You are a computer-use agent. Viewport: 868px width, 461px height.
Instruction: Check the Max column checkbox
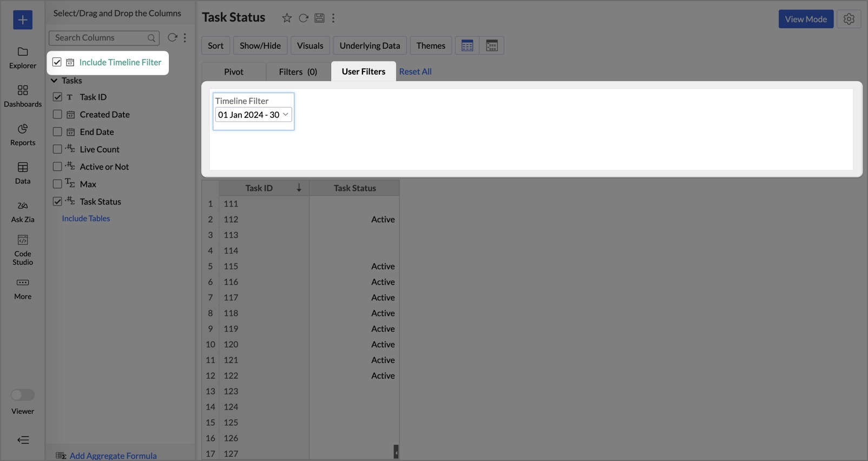(57, 184)
